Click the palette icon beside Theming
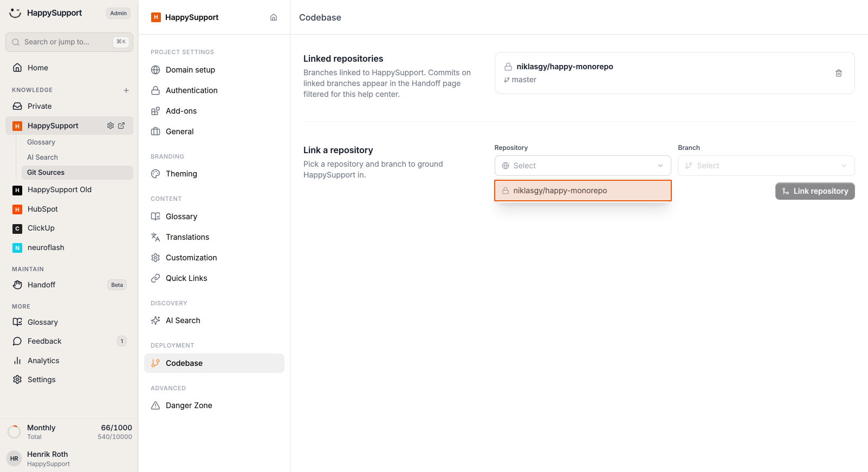 [156, 174]
